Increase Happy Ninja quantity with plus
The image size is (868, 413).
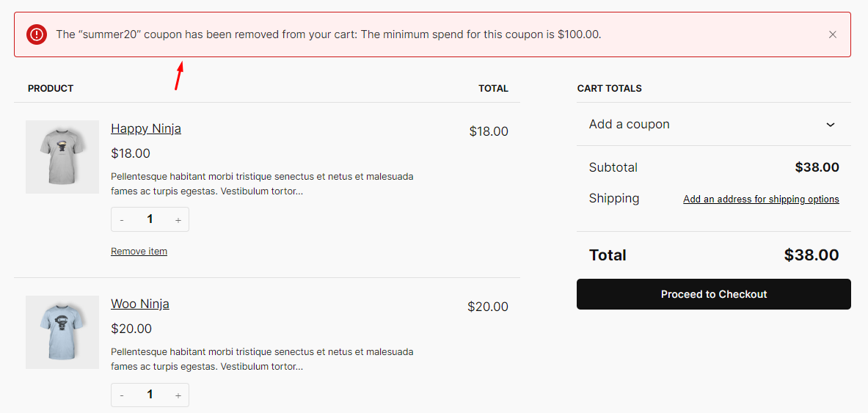[x=178, y=220]
